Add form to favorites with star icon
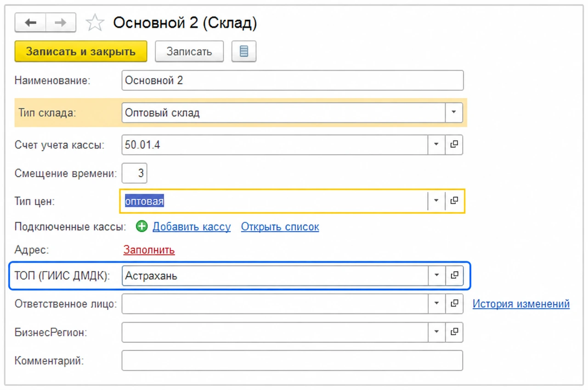The width and height of the screenshot is (588, 390). 95,23
